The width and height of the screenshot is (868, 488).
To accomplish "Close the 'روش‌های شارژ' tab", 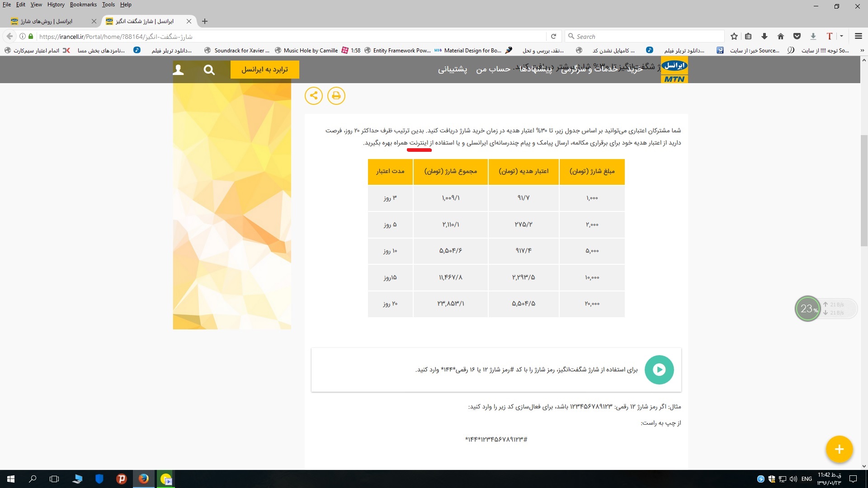I will pos(94,21).
